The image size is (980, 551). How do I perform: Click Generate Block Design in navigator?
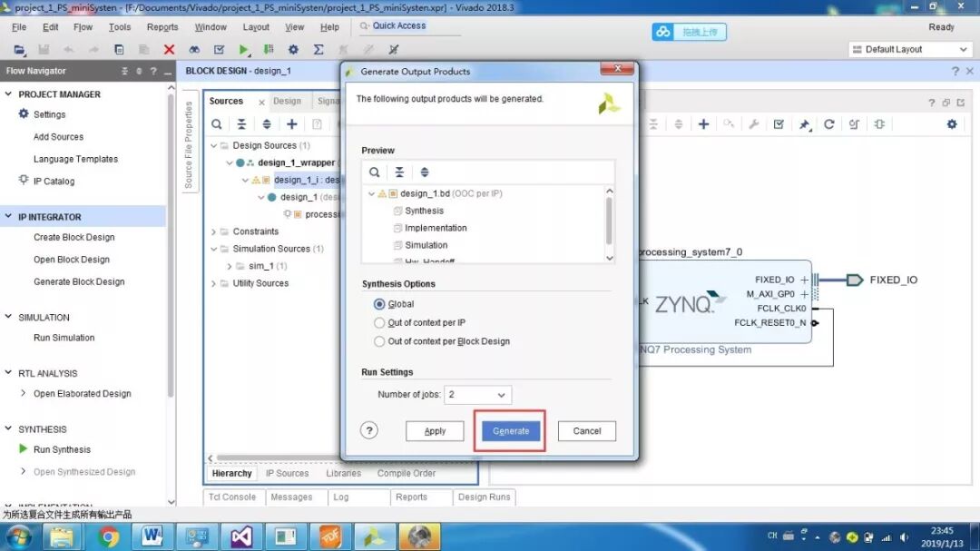pos(79,281)
